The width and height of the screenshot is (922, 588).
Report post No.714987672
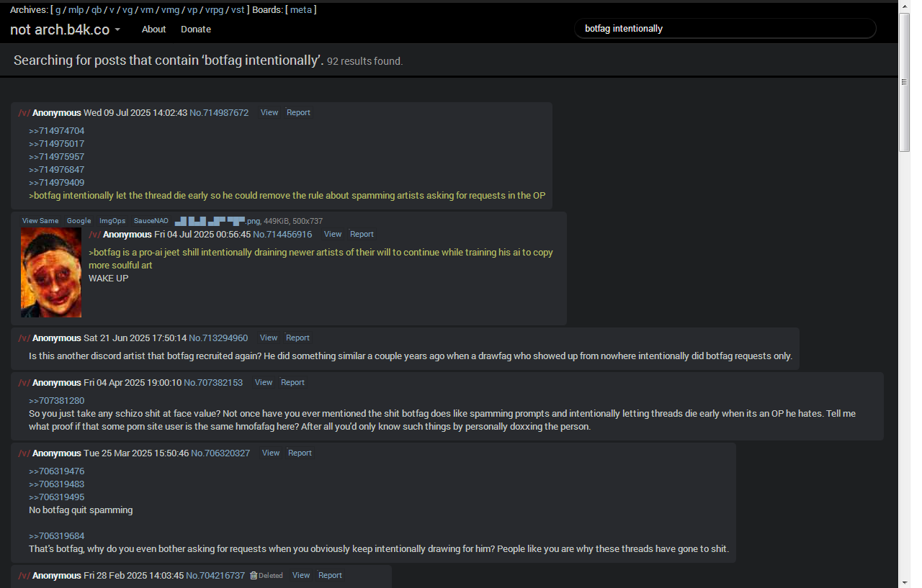point(298,112)
